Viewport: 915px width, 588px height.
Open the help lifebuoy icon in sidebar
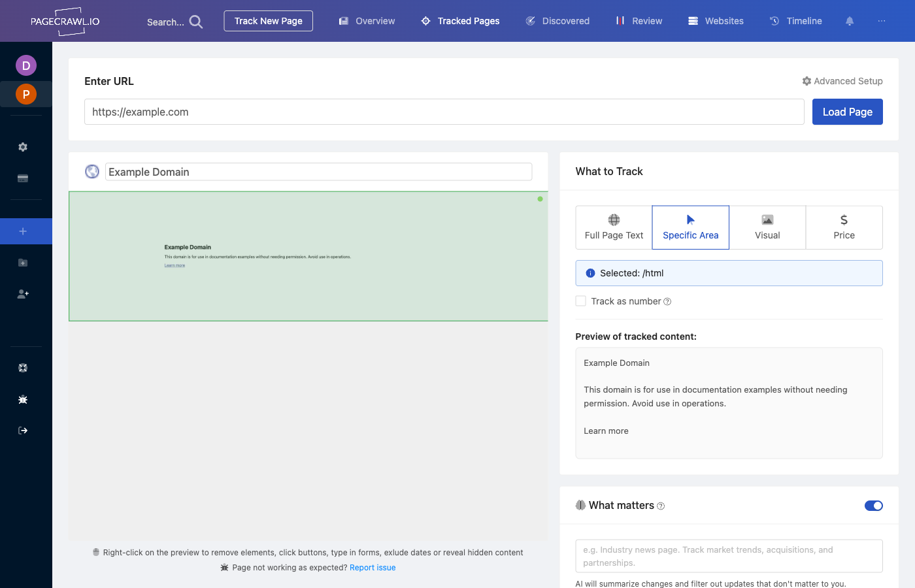23,368
